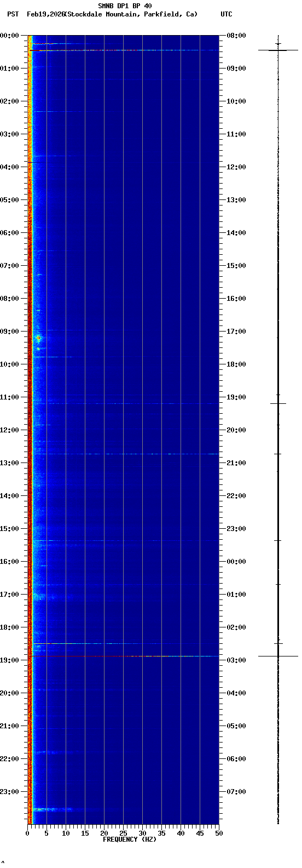Click the 25 tick on the frequency axis

point(123,833)
